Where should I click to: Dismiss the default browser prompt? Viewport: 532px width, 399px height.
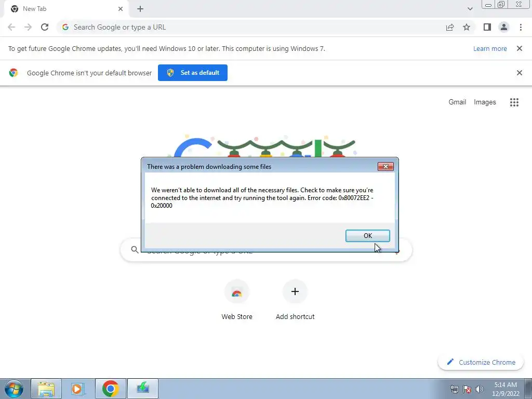pos(519,73)
